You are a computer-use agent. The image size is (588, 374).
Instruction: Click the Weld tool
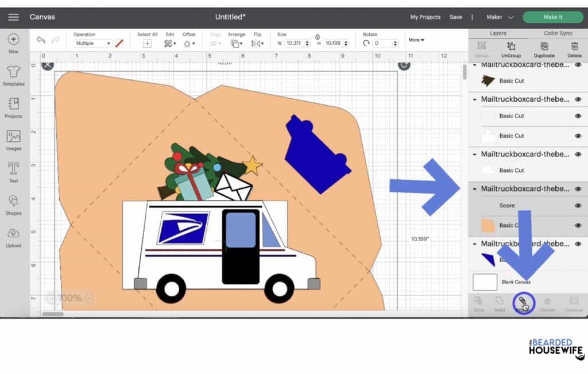(499, 304)
